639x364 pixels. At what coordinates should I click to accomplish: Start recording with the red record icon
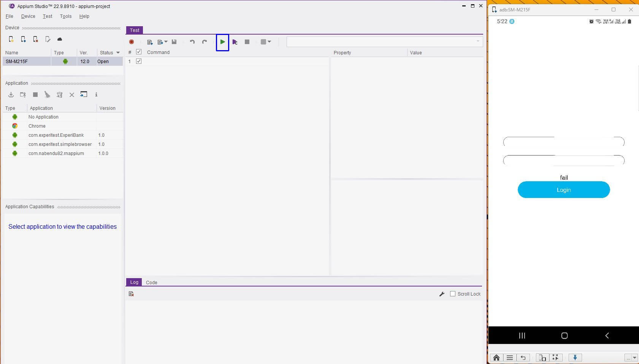(132, 42)
